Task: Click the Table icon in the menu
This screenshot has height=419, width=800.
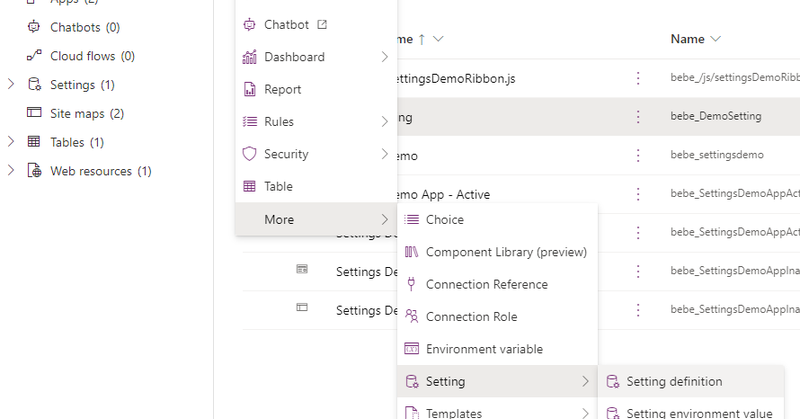Action: [249, 186]
